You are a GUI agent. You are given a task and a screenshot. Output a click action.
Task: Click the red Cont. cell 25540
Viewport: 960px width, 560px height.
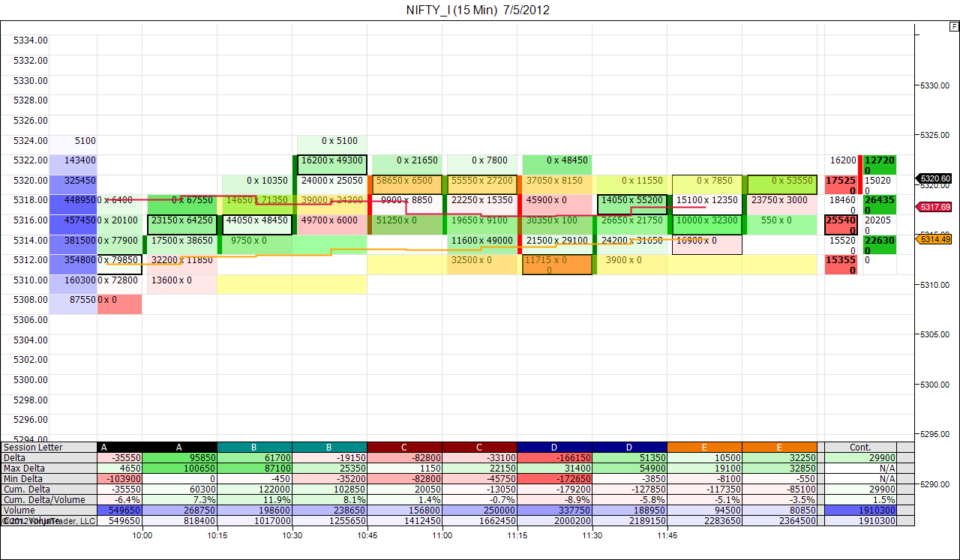(841, 225)
